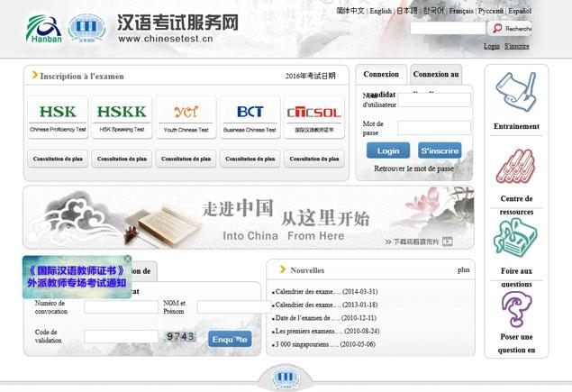Open the Centre de ressources scrolls icon
The height and width of the screenshot is (392, 572).
pyautogui.click(x=516, y=167)
